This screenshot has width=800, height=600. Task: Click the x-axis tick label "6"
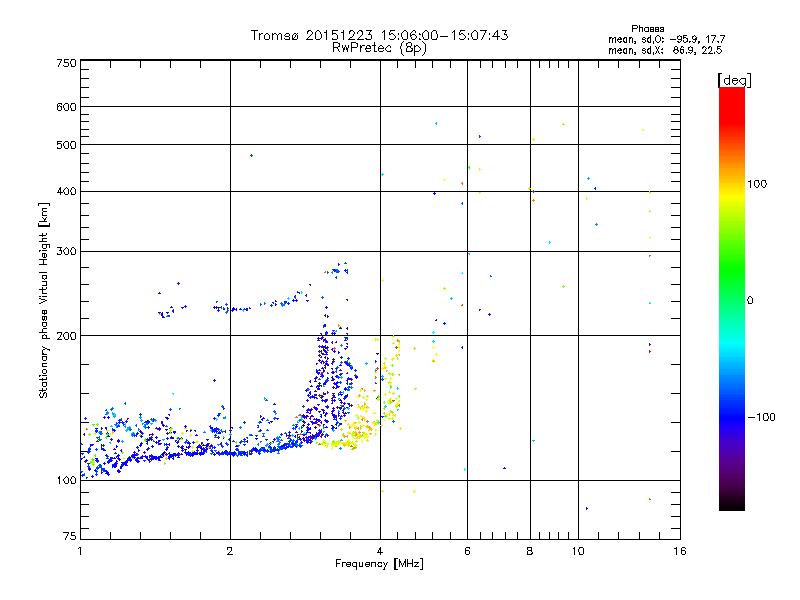[467, 551]
